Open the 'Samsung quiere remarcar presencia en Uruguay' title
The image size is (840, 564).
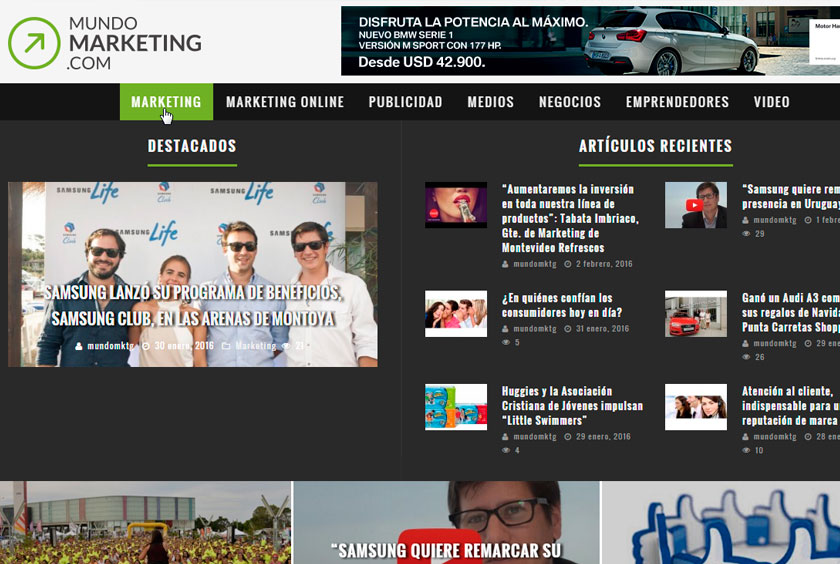click(x=791, y=197)
